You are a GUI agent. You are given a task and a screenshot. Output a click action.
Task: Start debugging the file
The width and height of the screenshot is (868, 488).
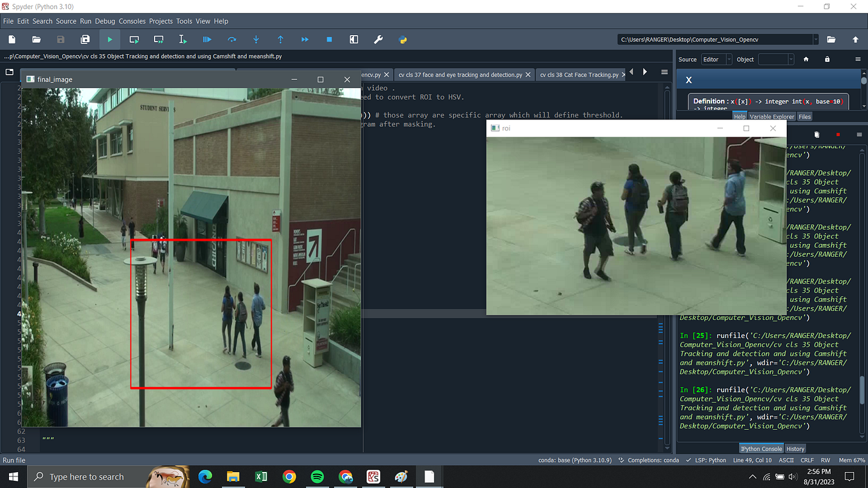pos(207,40)
